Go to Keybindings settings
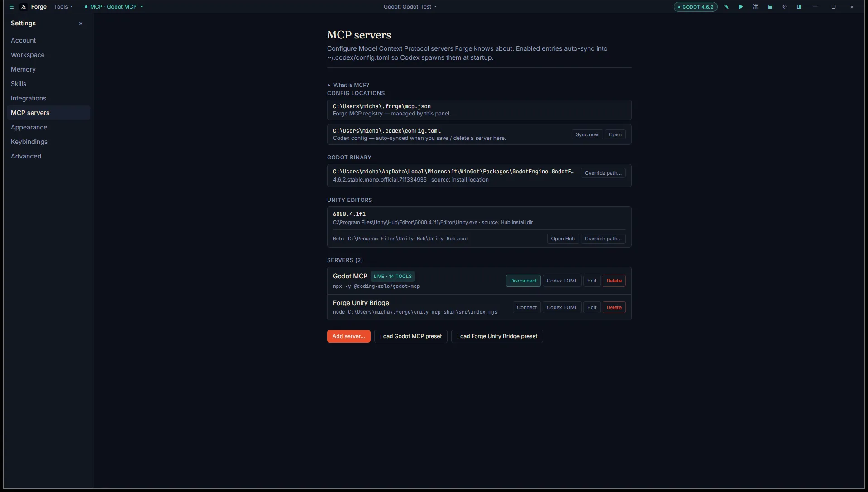The height and width of the screenshot is (492, 868). tap(48, 142)
